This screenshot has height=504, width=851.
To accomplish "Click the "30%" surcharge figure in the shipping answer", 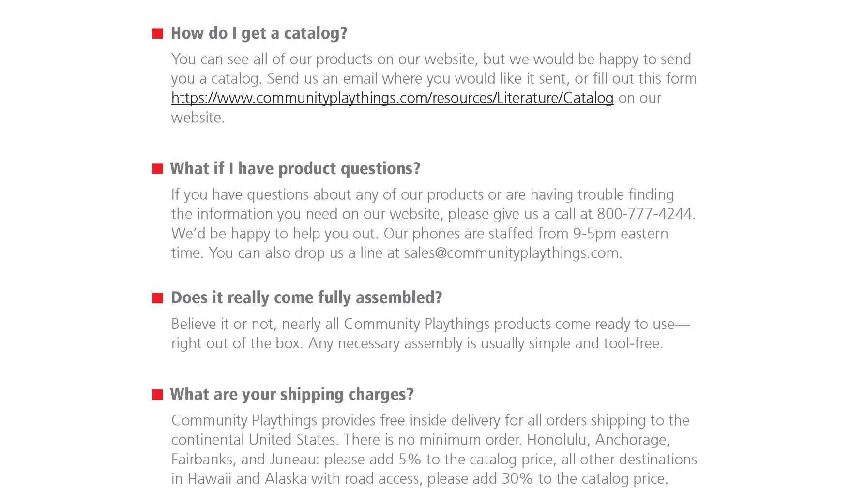I will [517, 479].
